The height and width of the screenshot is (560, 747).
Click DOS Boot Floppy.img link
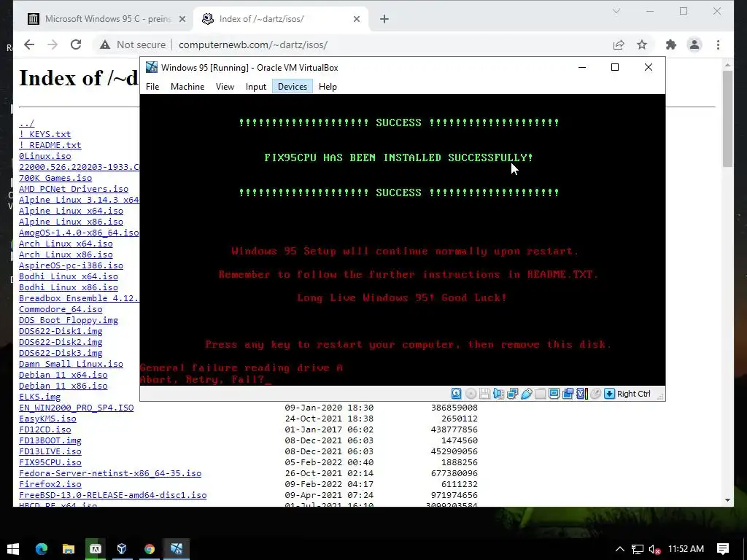pos(69,320)
